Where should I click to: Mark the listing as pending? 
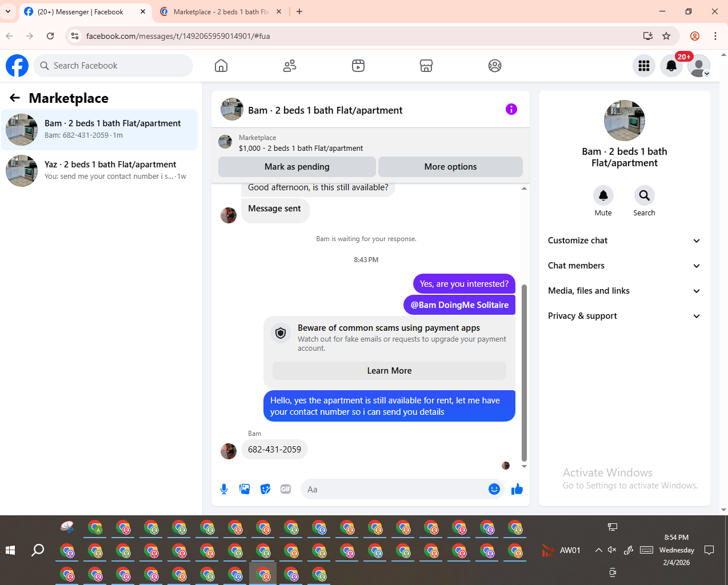(x=297, y=167)
